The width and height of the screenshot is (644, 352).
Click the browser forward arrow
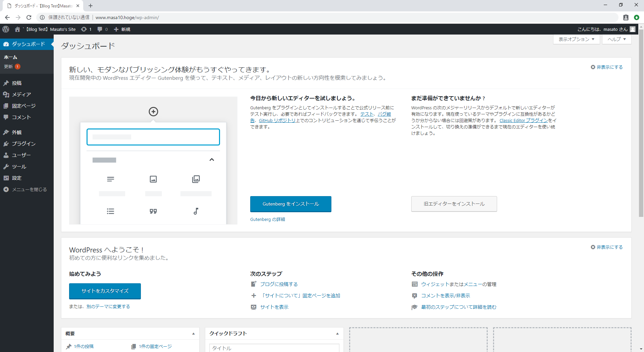(18, 17)
